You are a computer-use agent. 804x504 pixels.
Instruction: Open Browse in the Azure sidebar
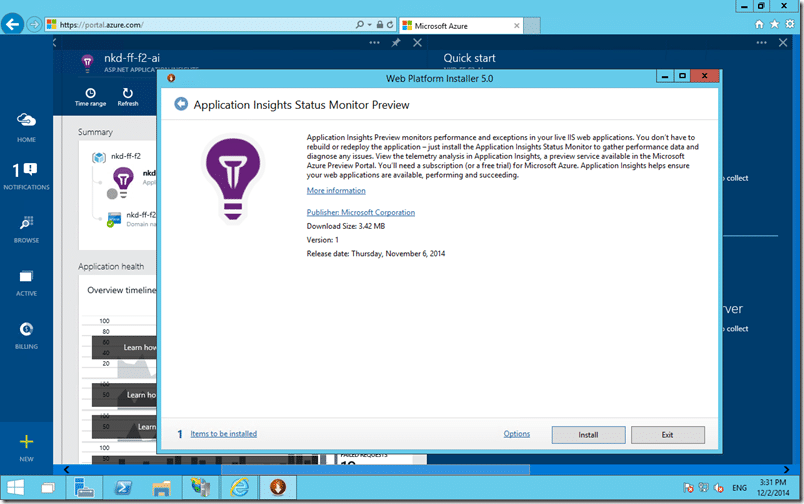[x=26, y=229]
